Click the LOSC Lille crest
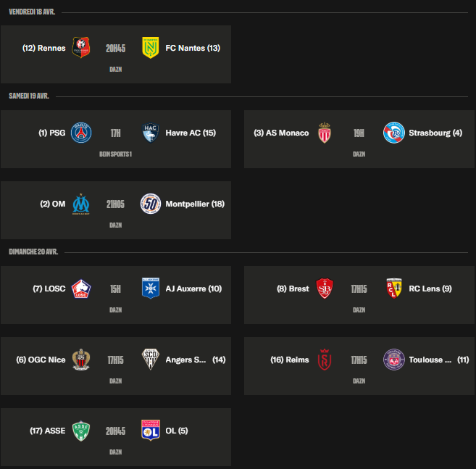Image resolution: width=476 pixels, height=469 pixels. [x=81, y=289]
